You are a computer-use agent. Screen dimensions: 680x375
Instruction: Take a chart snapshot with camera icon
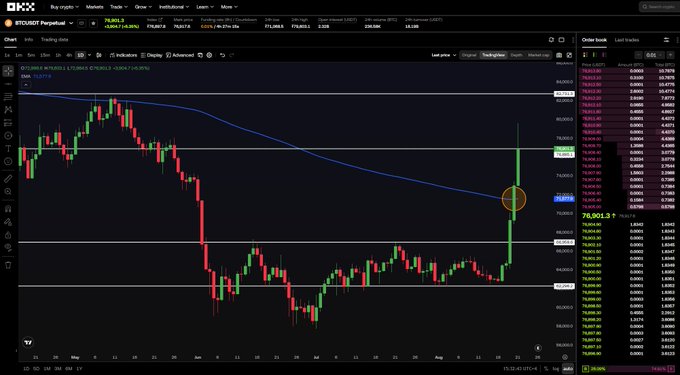pos(559,55)
